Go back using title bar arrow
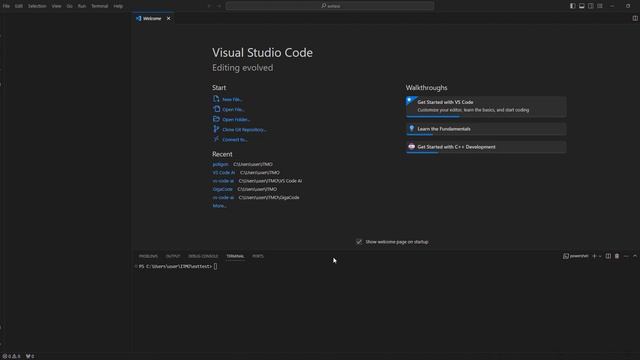The height and width of the screenshot is (360, 640). pos(209,6)
